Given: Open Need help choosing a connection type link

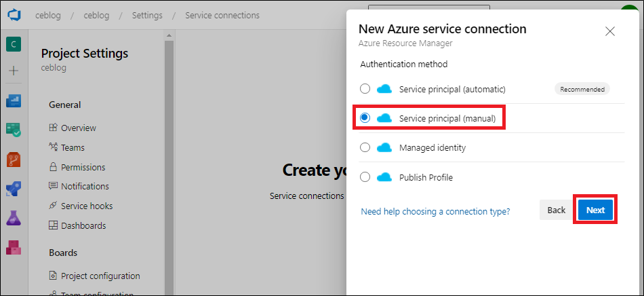Looking at the screenshot, I should click(x=435, y=211).
